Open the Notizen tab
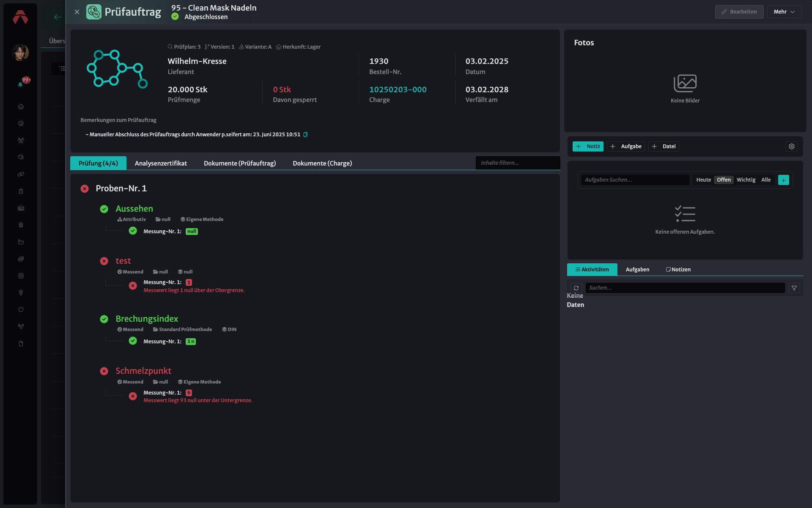Viewport: 812px width, 508px height. (x=678, y=270)
